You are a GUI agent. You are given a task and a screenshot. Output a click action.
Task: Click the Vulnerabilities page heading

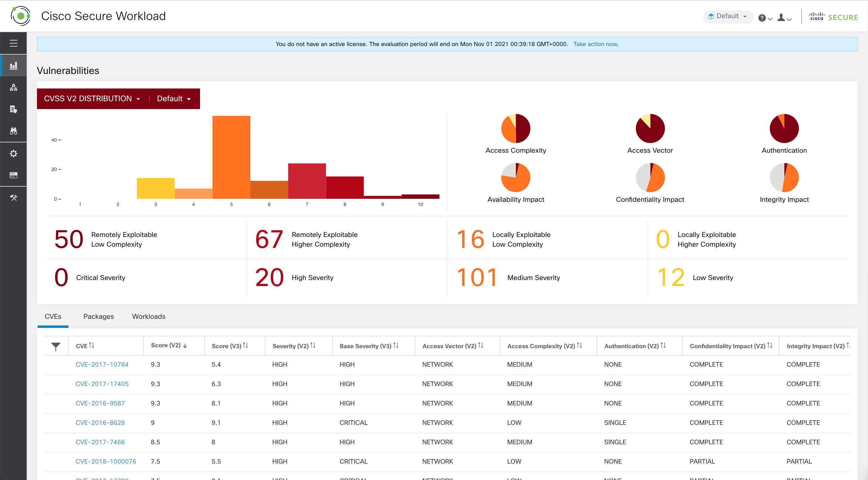click(x=68, y=71)
